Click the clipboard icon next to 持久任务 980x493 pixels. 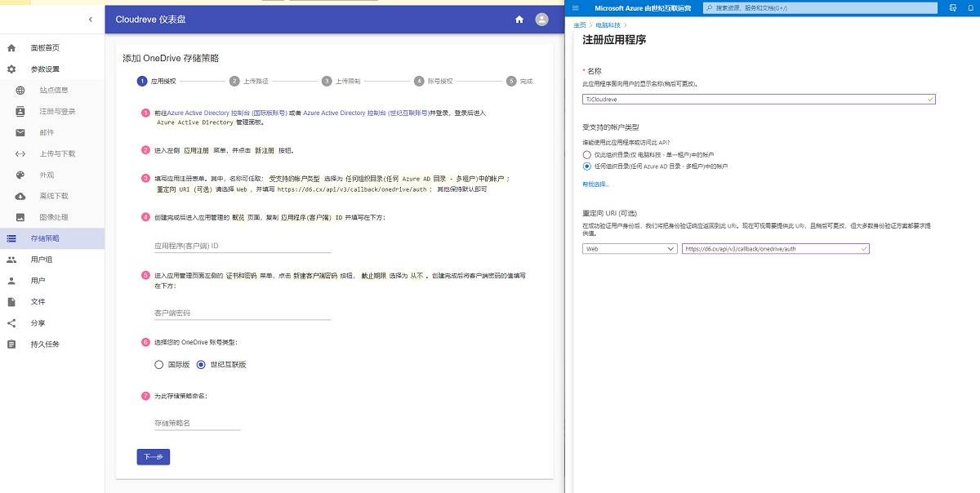[11, 344]
